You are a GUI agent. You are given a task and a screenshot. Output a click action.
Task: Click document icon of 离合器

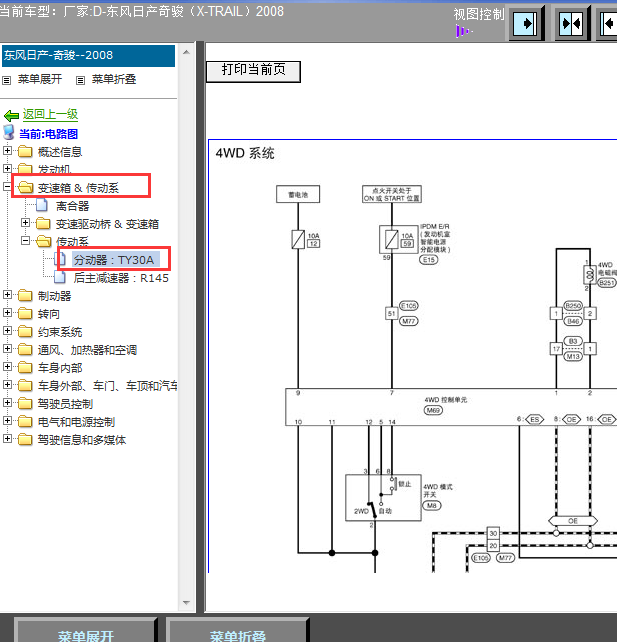pos(42,206)
